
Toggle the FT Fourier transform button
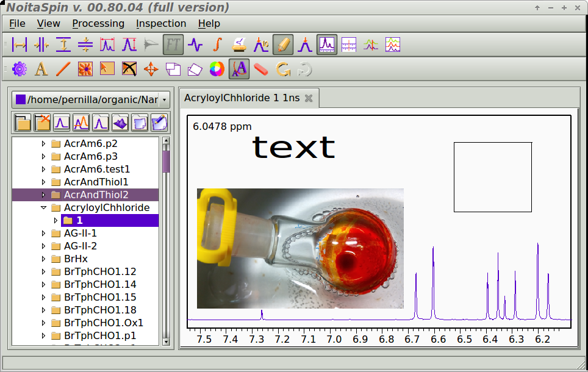point(173,45)
